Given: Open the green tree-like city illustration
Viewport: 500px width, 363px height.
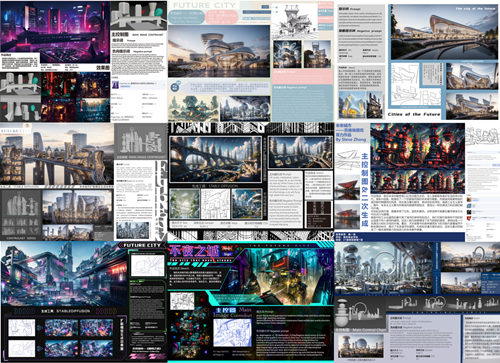Looking at the screenshot, I should [x=193, y=108].
